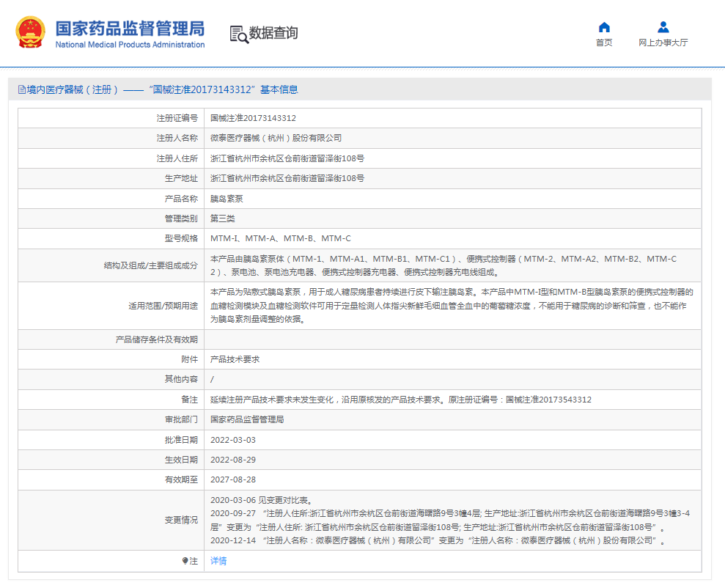Click the 有效期至 2027-08-28 expiry cell

coord(233,479)
